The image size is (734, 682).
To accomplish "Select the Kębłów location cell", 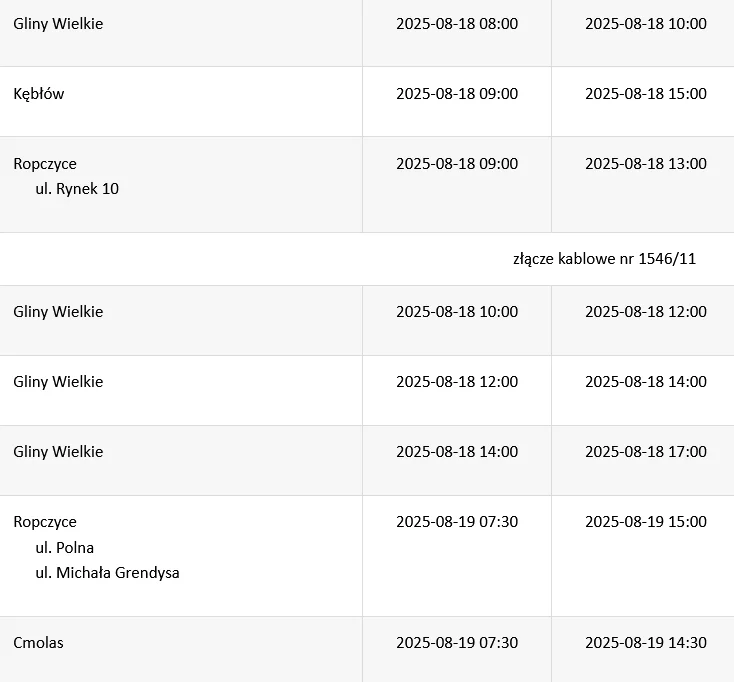I will click(x=181, y=102).
